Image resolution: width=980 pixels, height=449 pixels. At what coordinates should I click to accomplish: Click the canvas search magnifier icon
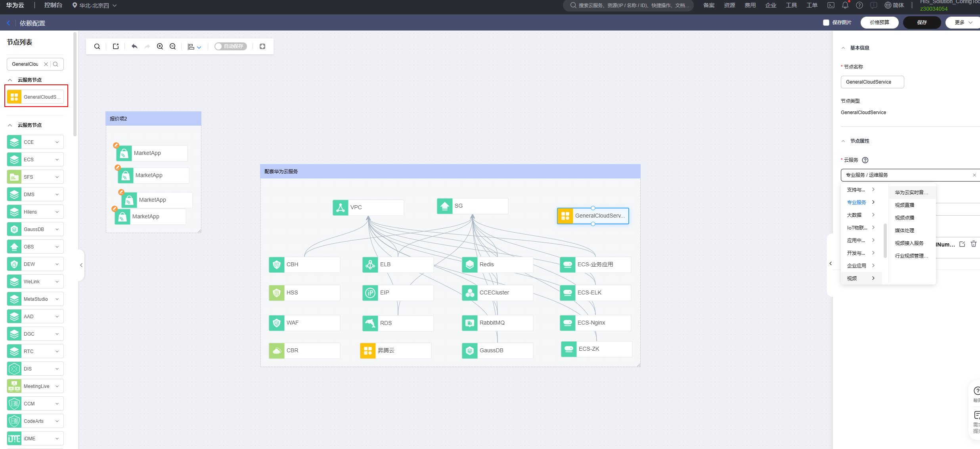point(97,46)
